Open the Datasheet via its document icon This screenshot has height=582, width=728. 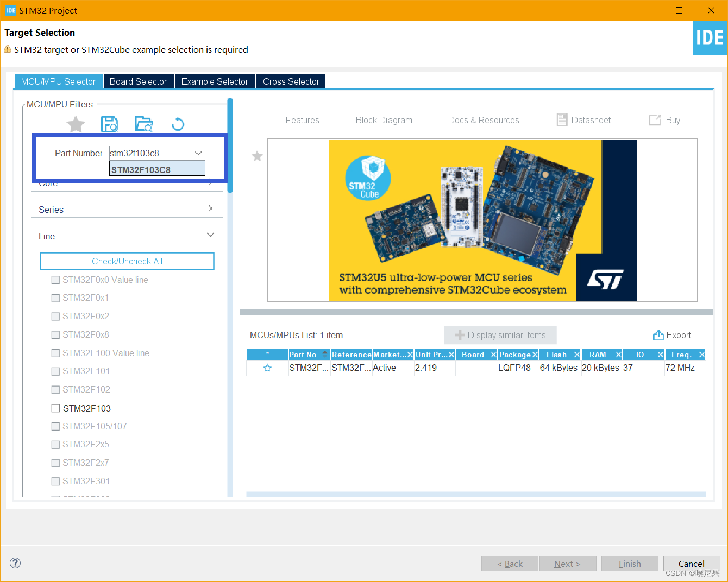coord(561,120)
